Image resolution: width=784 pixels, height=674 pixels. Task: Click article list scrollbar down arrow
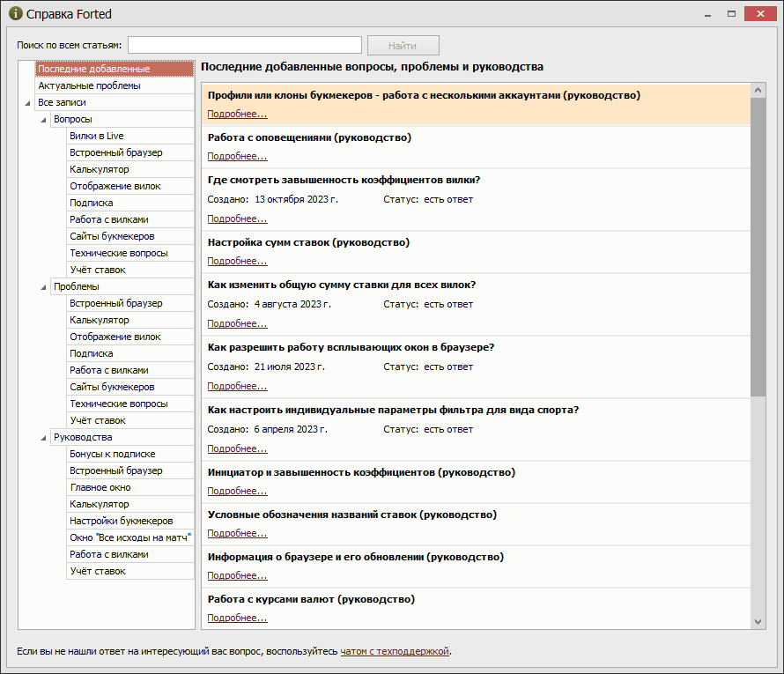(758, 621)
